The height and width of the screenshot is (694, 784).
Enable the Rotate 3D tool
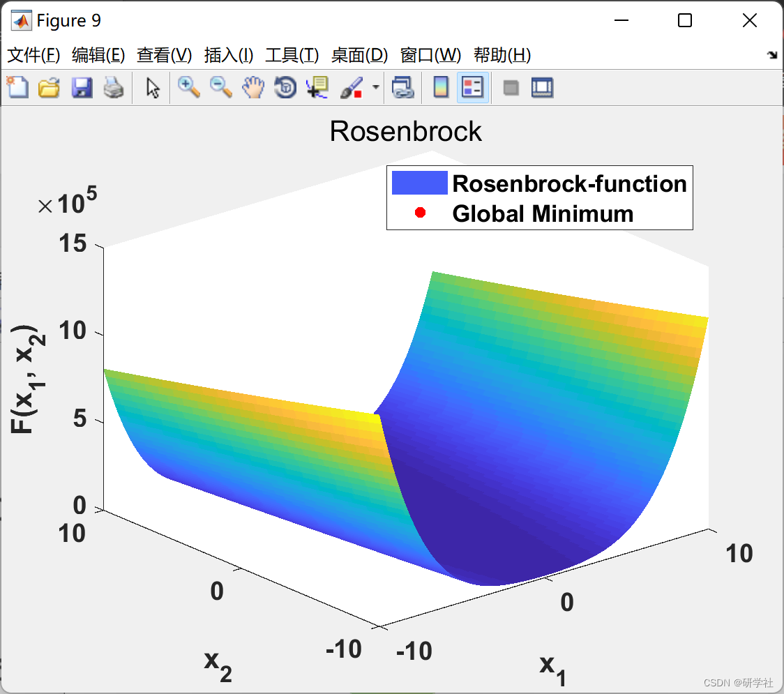(285, 87)
